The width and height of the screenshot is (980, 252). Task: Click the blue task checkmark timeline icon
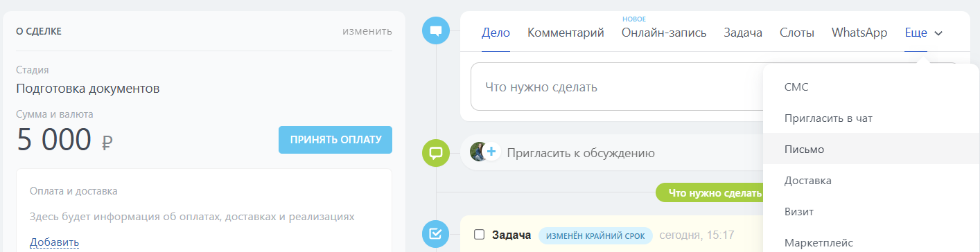(436, 234)
